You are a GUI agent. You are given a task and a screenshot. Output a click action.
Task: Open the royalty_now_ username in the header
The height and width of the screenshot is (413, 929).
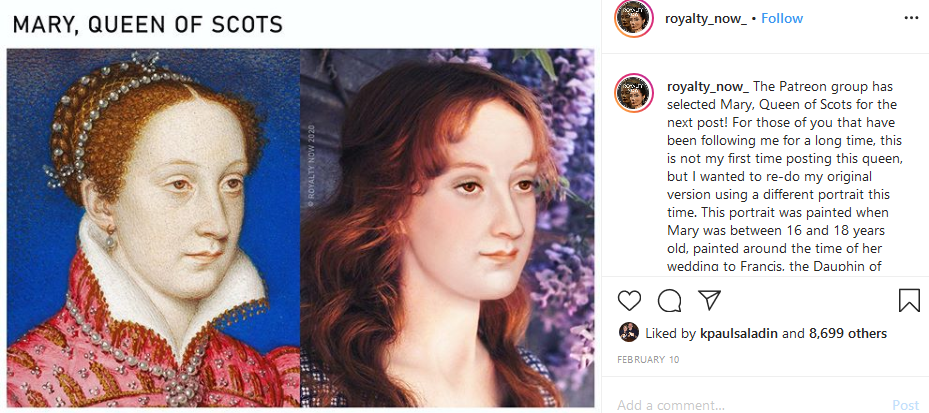click(x=705, y=18)
